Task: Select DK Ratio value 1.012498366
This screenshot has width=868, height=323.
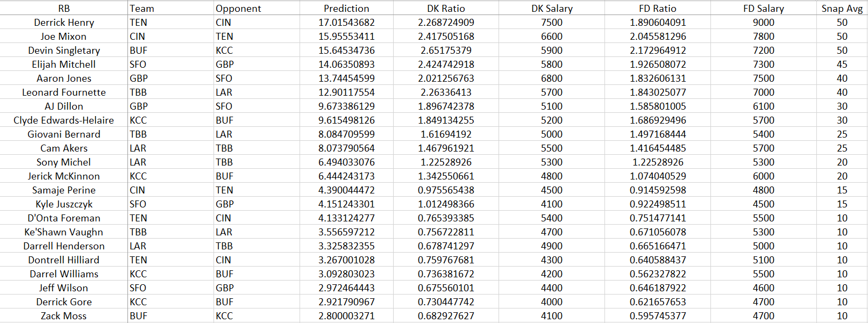Action: pyautogui.click(x=446, y=204)
